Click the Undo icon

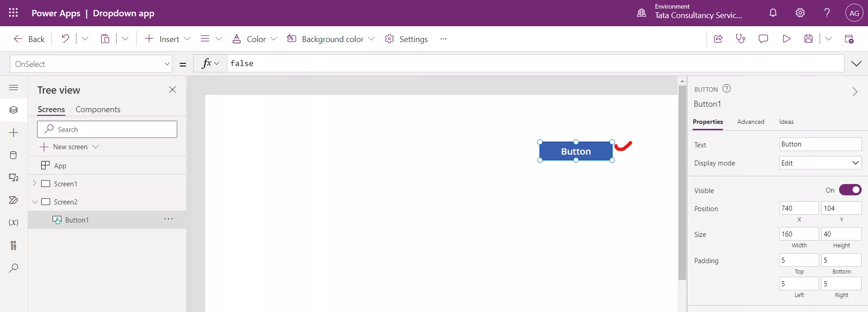66,39
